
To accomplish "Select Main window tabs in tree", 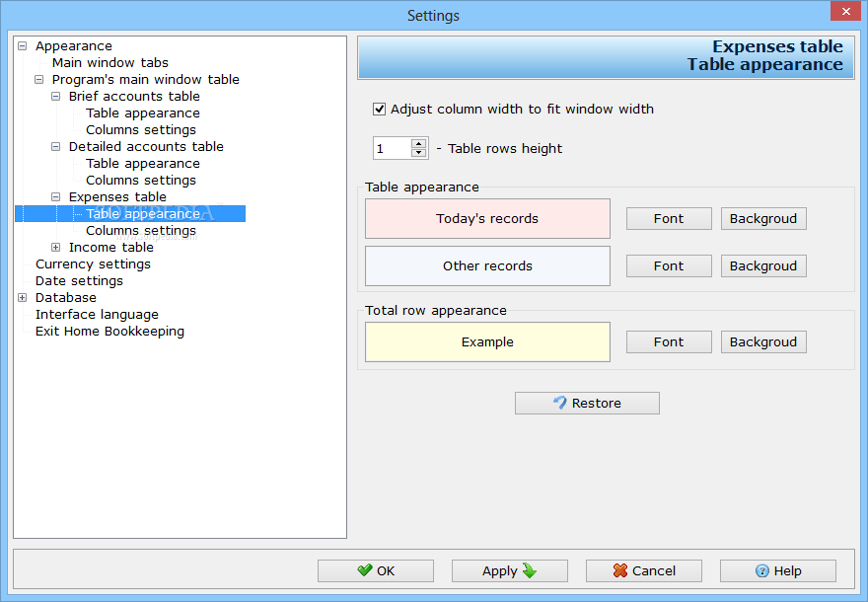I will pos(110,62).
